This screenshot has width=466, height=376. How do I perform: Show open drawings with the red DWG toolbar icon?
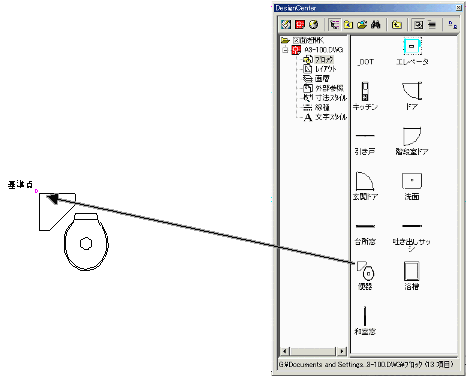tap(300, 24)
